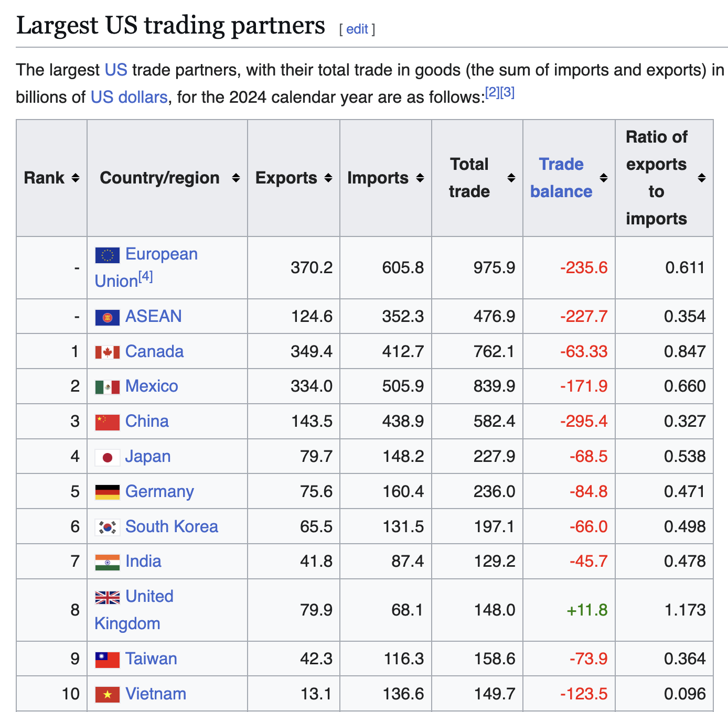Open the edit link for this section
Image resolution: width=728 pixels, height=712 pixels.
click(x=357, y=29)
